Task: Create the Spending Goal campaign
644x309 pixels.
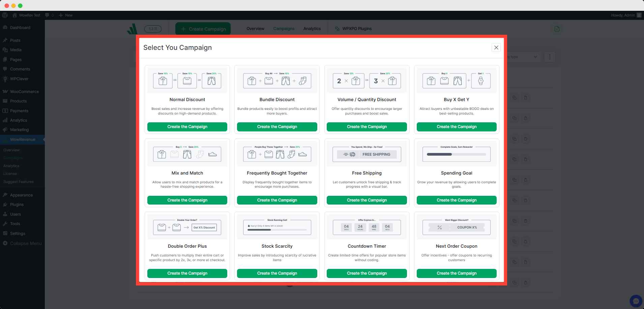Action: 457,200
